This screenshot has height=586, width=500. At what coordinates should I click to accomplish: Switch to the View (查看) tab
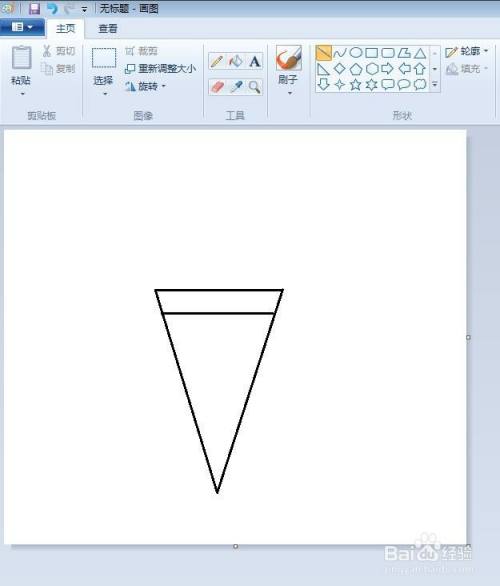tap(108, 28)
